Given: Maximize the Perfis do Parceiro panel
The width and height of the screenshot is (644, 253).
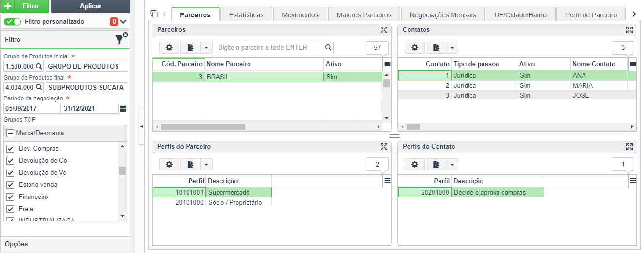Looking at the screenshot, I should 384,147.
